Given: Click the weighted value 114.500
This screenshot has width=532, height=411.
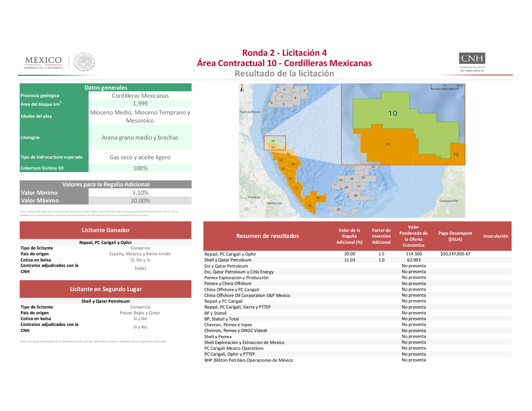Looking at the screenshot, I should [x=414, y=254].
